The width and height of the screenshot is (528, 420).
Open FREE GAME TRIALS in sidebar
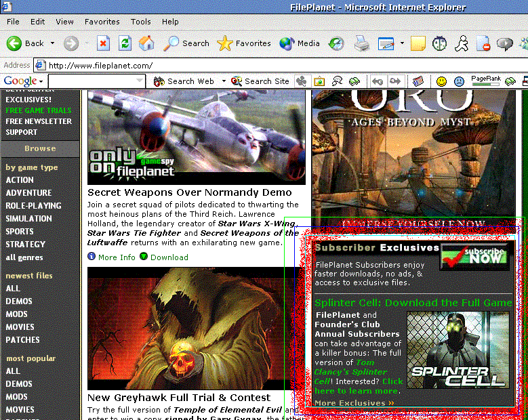point(39,110)
